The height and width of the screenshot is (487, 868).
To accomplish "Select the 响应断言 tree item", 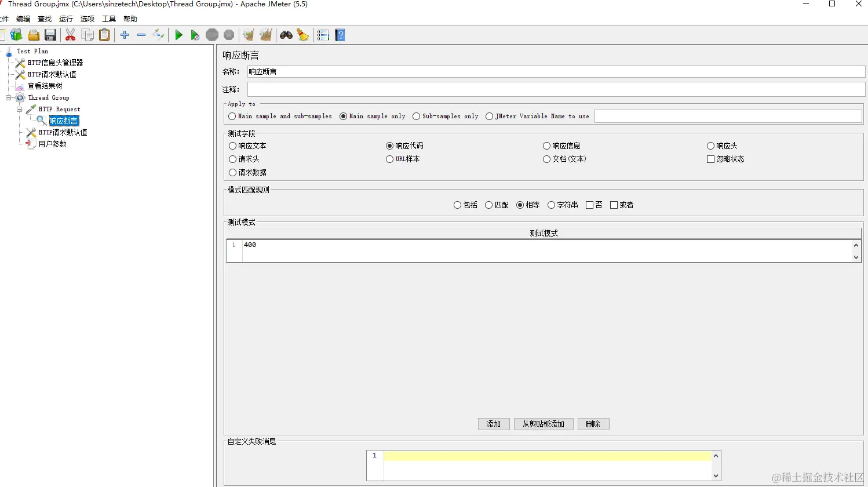I will pyautogui.click(x=64, y=121).
